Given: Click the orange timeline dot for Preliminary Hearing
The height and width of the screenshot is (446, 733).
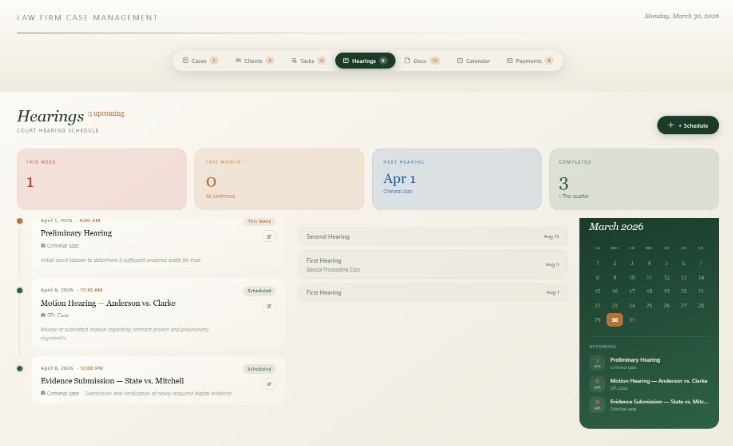Looking at the screenshot, I should click(x=20, y=221).
